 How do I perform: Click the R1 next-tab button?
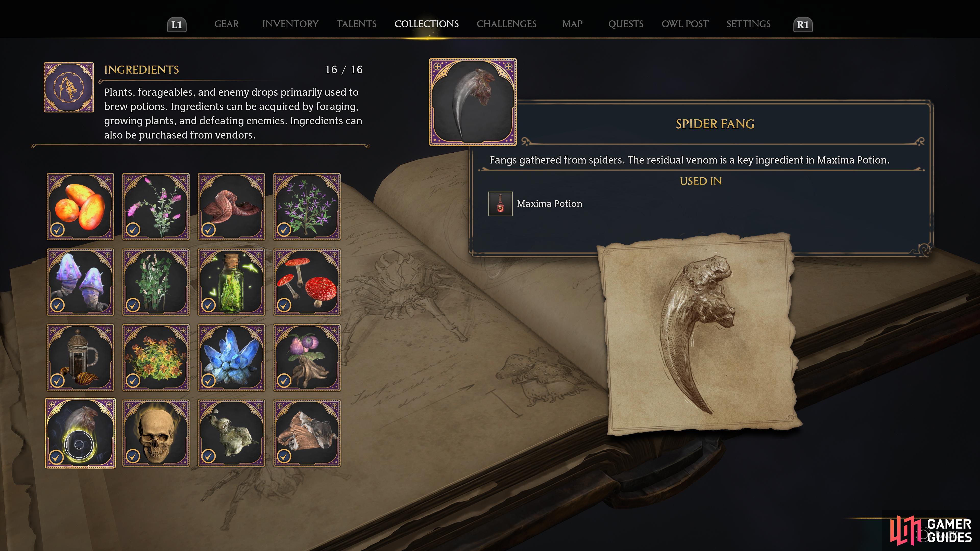[x=803, y=25]
